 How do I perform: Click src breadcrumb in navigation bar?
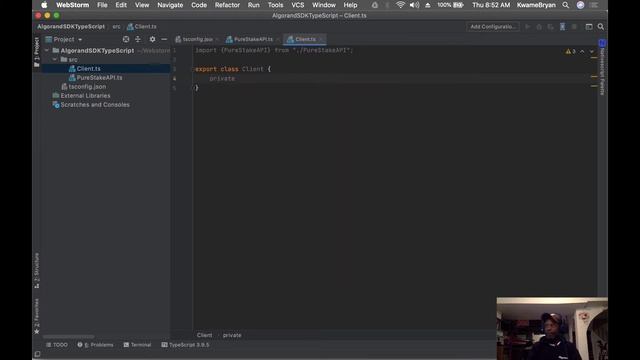pos(116,27)
